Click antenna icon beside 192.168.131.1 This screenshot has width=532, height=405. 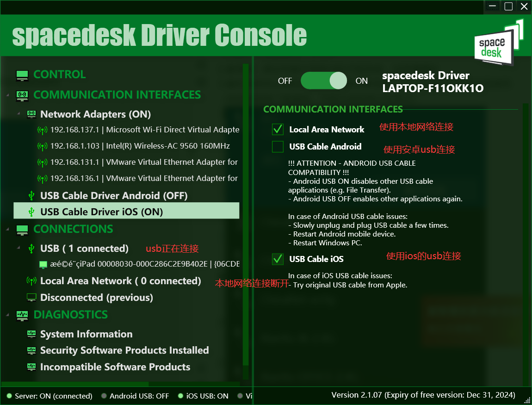click(x=42, y=162)
